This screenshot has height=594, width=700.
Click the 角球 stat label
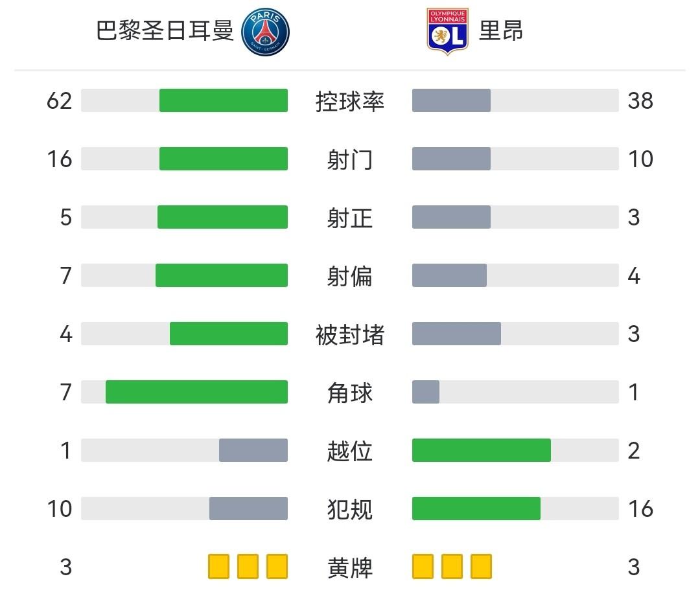click(350, 393)
